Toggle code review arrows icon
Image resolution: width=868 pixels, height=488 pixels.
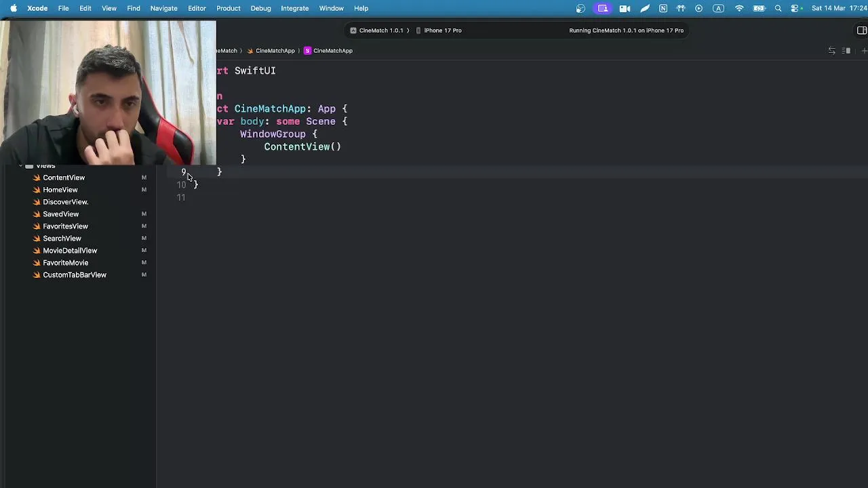(832, 51)
